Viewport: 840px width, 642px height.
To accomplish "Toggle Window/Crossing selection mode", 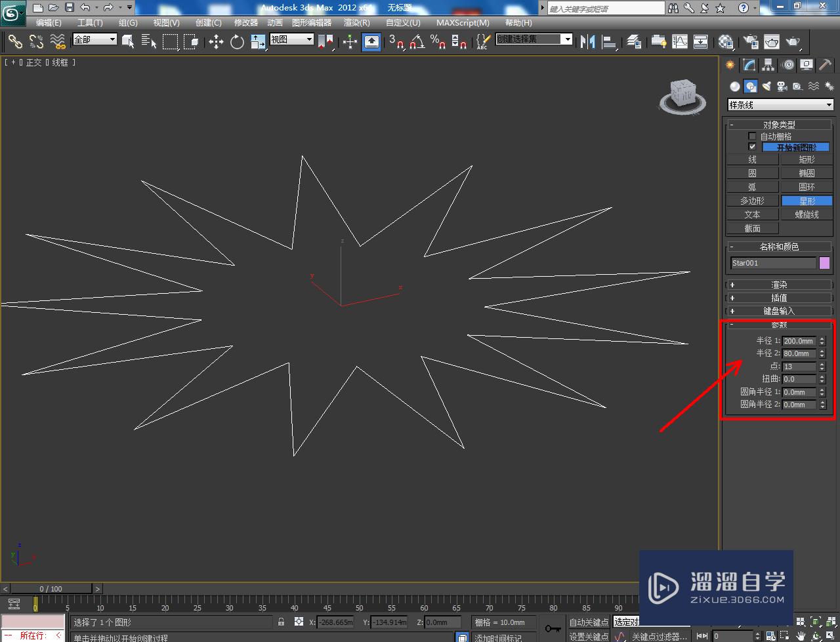I will pyautogui.click(x=191, y=41).
